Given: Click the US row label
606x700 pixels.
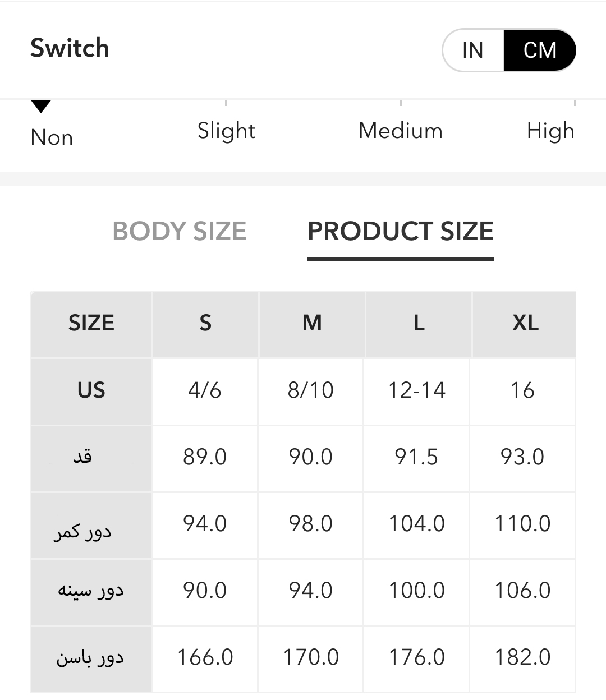Looking at the screenshot, I should pos(91,390).
